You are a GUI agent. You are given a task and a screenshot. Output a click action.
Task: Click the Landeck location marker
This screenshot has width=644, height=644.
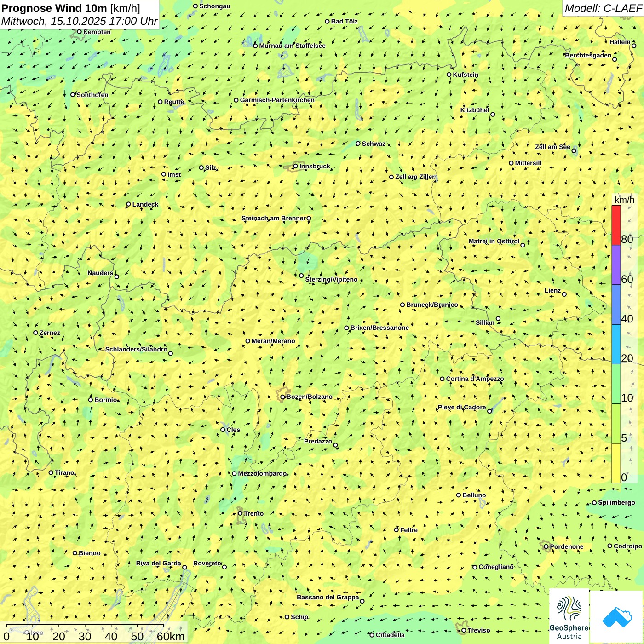point(128,204)
